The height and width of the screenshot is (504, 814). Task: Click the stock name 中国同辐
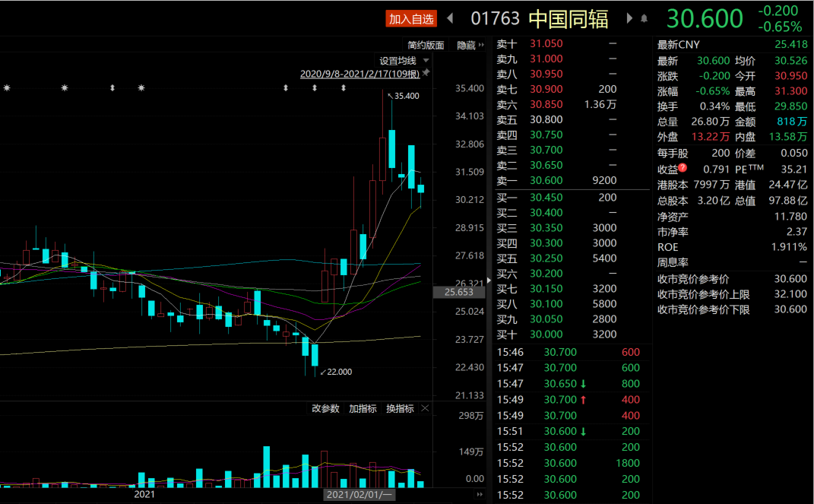tap(569, 19)
